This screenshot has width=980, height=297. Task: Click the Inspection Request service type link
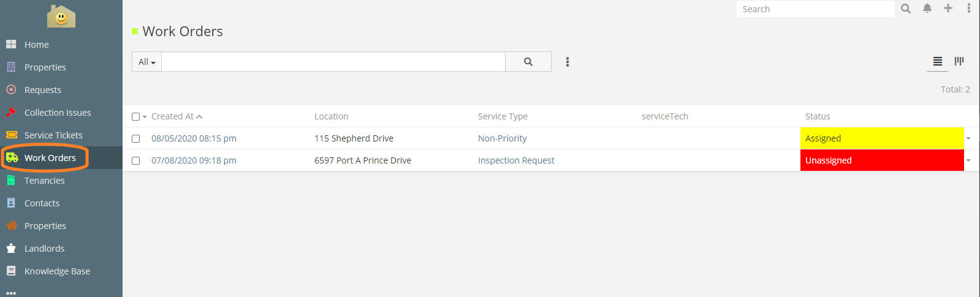pyautogui.click(x=516, y=160)
